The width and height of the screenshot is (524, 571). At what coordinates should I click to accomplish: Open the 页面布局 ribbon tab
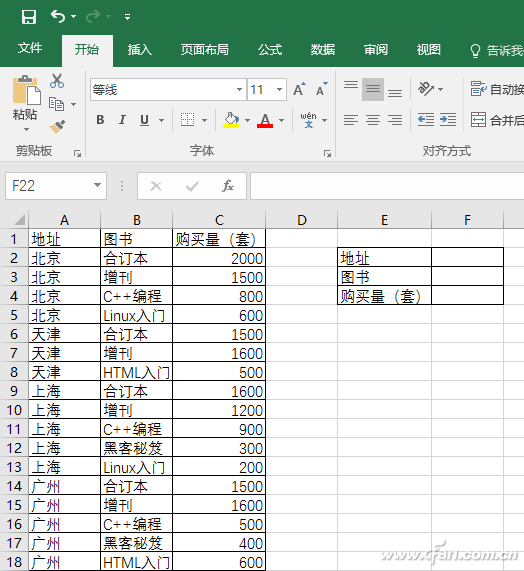click(x=205, y=50)
